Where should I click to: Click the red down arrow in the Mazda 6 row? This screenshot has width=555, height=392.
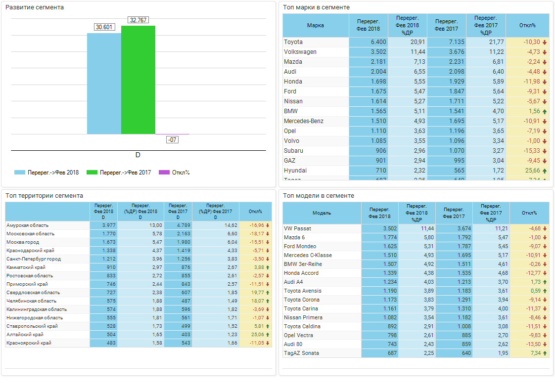545,238
